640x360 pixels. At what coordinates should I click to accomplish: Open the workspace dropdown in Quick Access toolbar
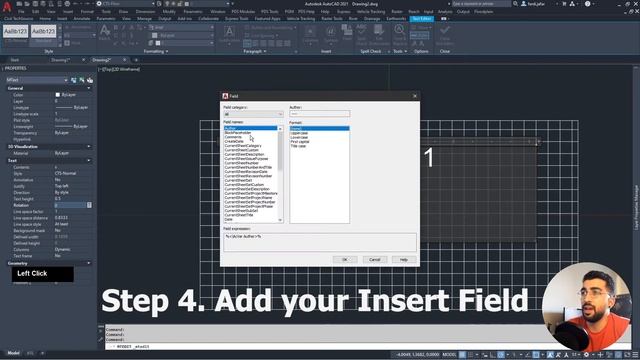(126, 4)
